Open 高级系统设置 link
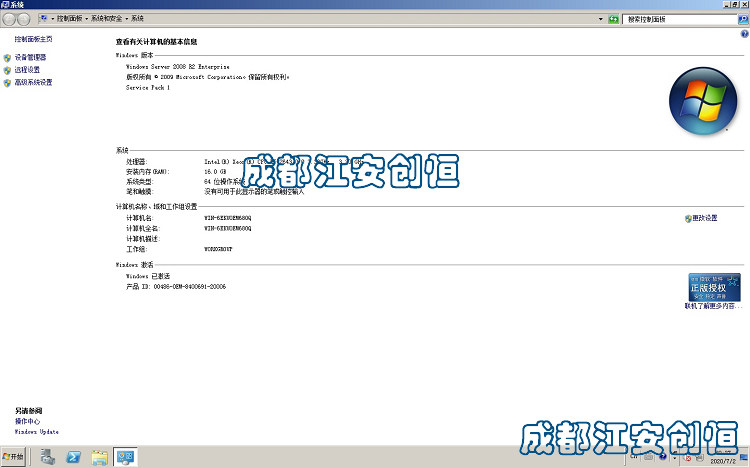 pos(33,82)
